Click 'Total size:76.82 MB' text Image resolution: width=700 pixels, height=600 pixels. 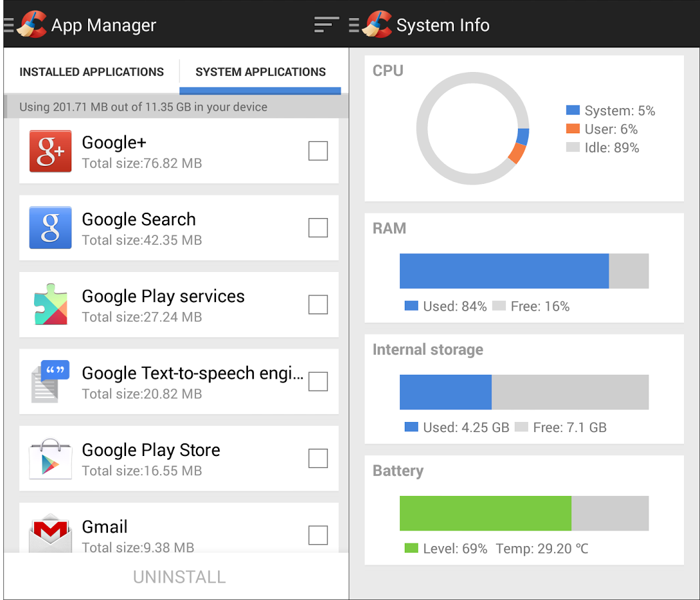(x=142, y=163)
